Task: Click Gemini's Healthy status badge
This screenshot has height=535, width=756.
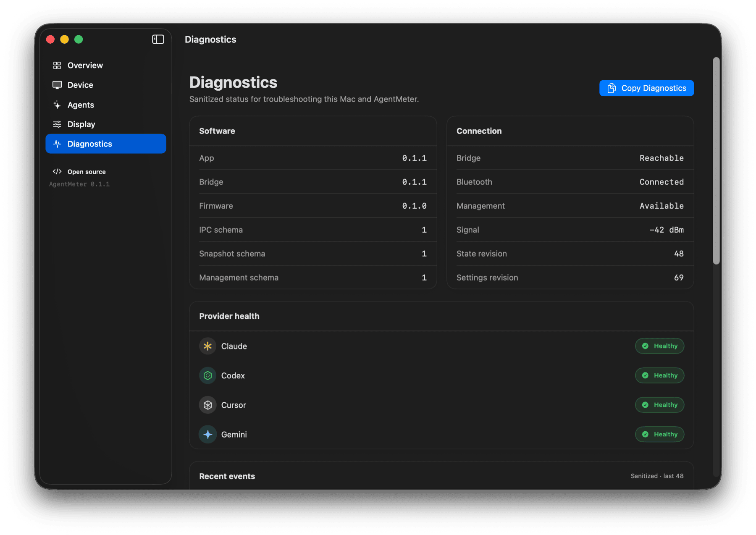Action: 659,434
